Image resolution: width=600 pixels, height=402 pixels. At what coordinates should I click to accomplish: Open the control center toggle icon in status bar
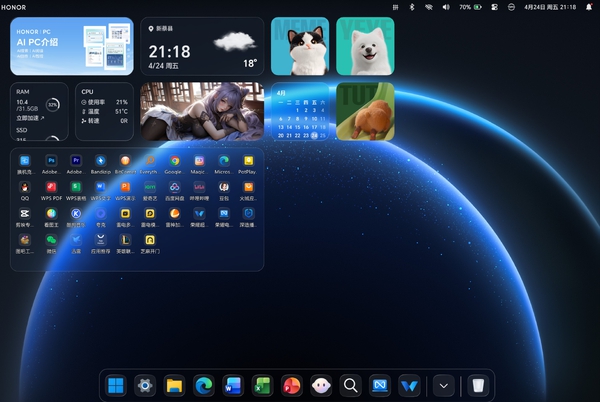[x=494, y=7]
